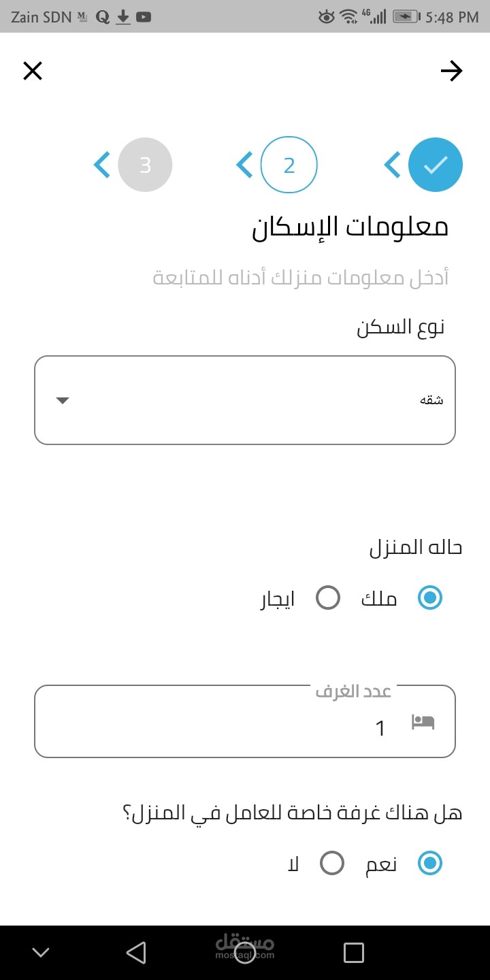The width and height of the screenshot is (490, 980).
Task: Click chevron beside the step 2 circle
Action: point(244,165)
